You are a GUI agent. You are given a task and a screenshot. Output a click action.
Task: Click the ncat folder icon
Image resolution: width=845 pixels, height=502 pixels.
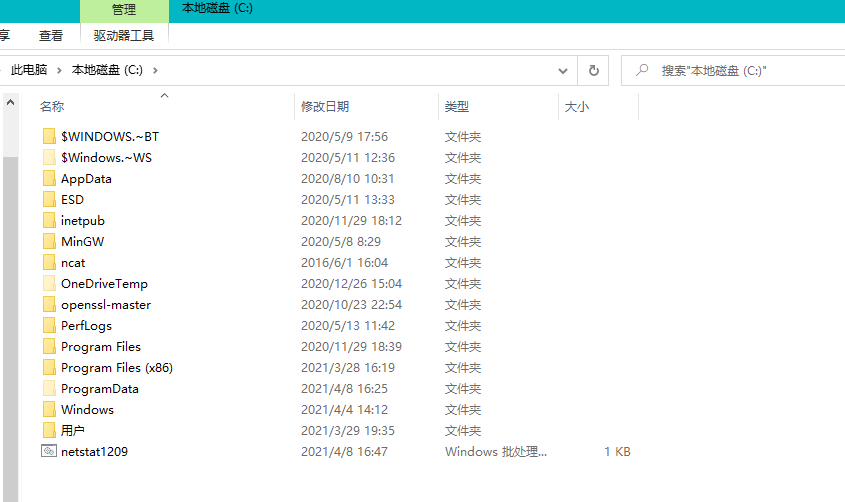point(49,262)
